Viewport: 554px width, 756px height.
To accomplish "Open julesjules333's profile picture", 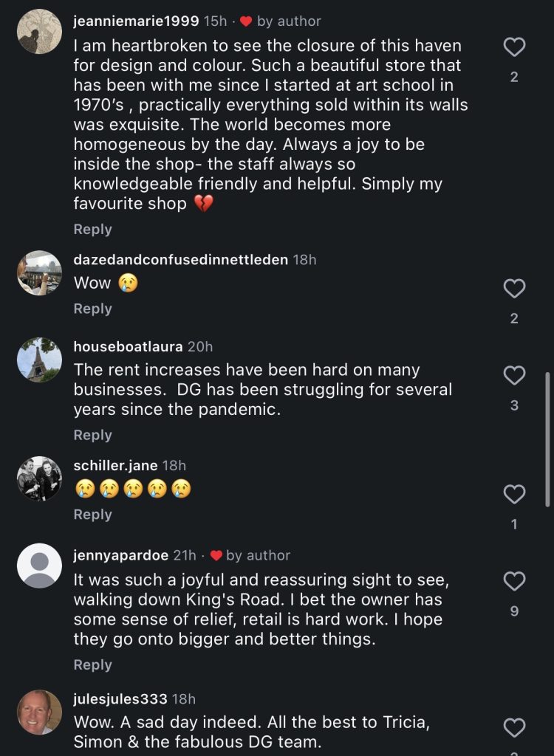I will (40, 712).
